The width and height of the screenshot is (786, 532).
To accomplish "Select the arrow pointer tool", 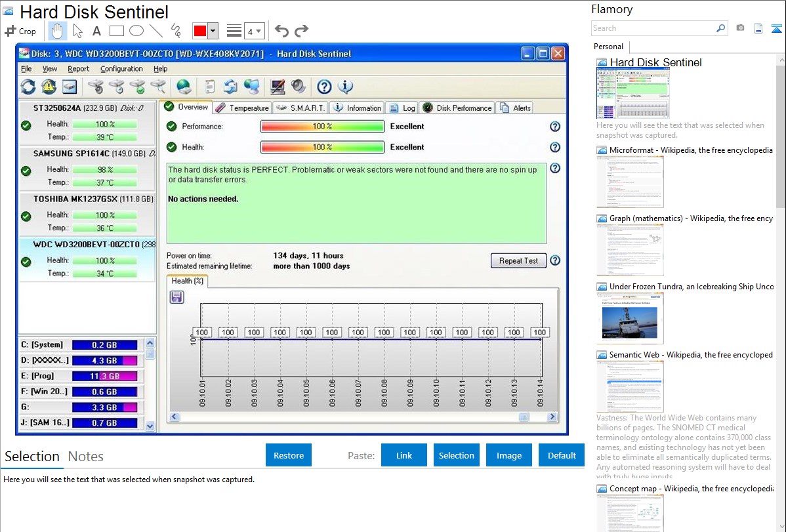I will click(x=77, y=31).
